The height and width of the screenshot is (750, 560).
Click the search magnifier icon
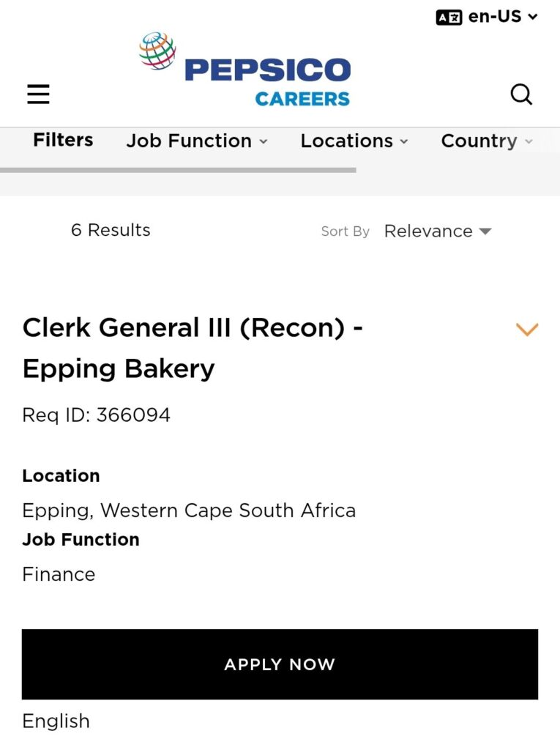click(521, 94)
